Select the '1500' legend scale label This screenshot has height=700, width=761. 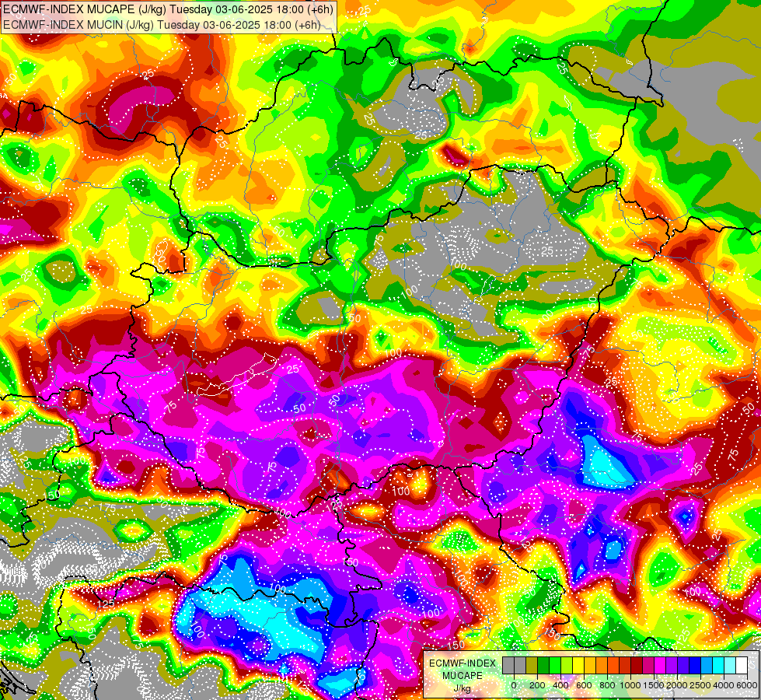[x=653, y=685]
